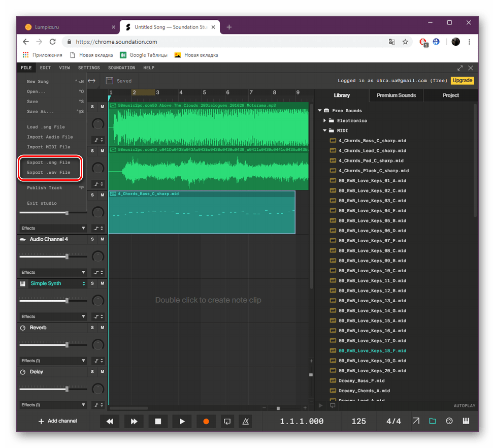Open the MIDI controller icon near bottom right
Image resolution: width=495 pixels, height=448 pixels.
(449, 421)
